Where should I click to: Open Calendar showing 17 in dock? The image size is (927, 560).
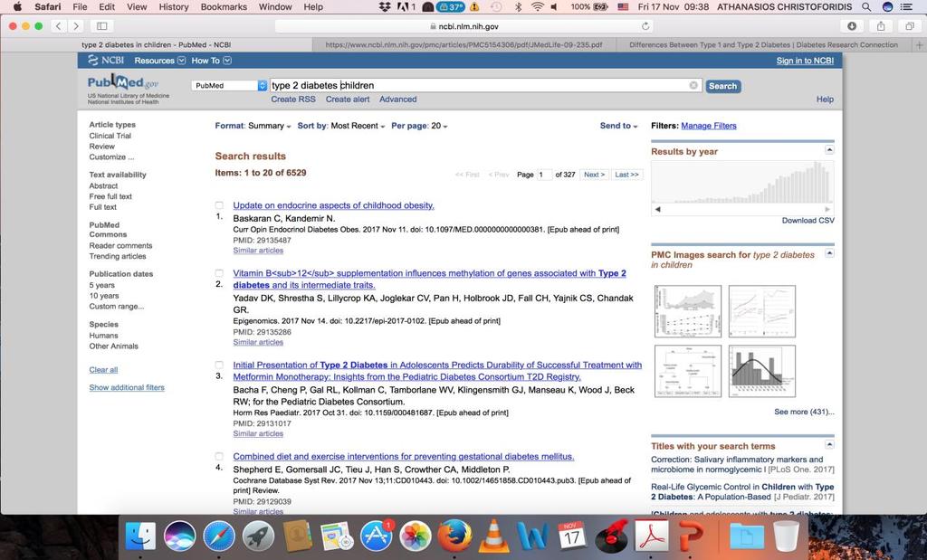572,536
